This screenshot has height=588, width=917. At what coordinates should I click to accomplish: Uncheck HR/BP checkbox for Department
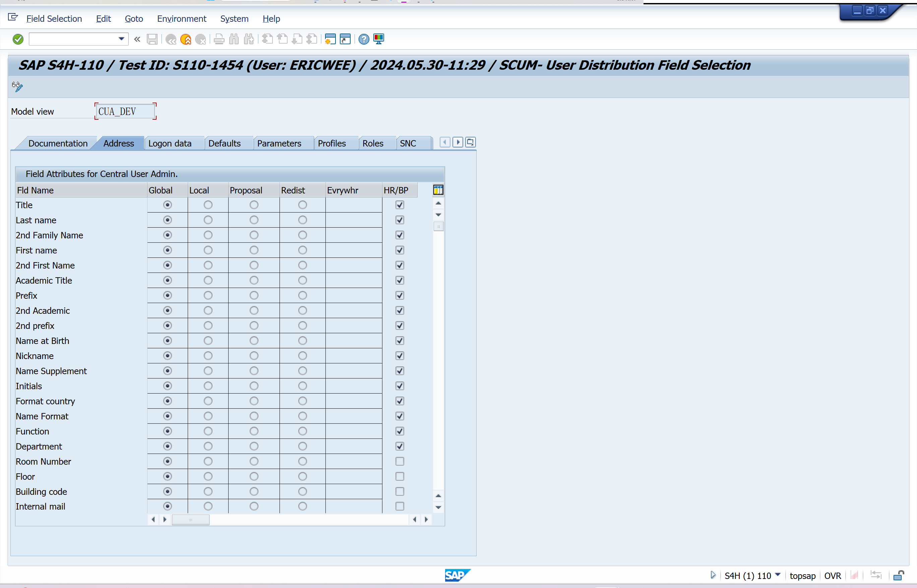pos(400,446)
